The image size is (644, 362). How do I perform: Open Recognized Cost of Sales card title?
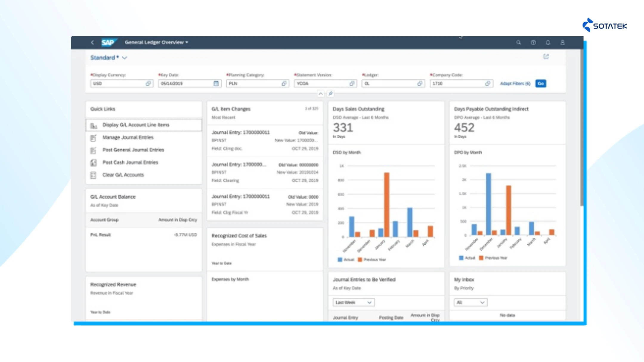point(239,236)
